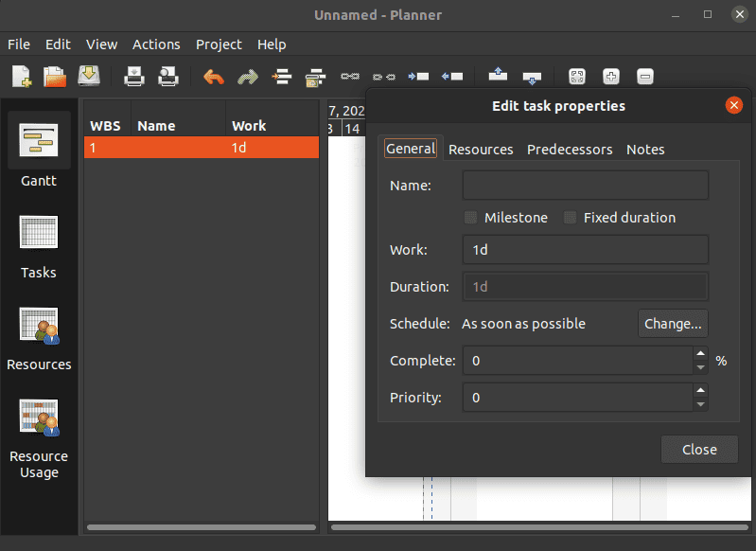Click the Name column header

point(178,126)
